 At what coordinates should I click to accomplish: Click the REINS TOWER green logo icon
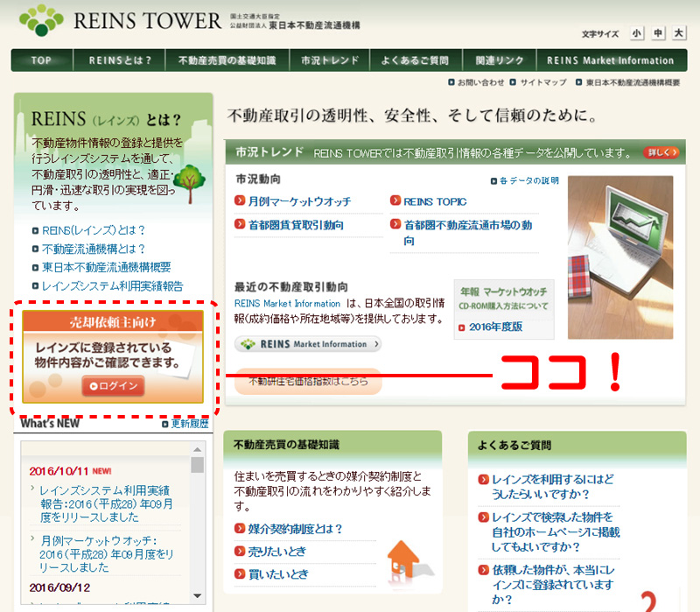pos(41,20)
